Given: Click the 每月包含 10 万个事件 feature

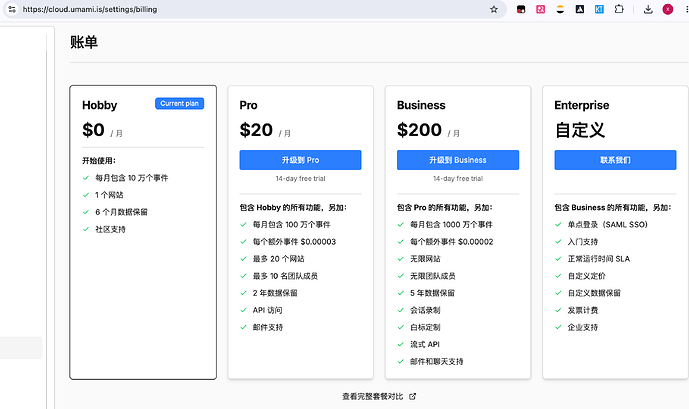Looking at the screenshot, I should [131, 178].
